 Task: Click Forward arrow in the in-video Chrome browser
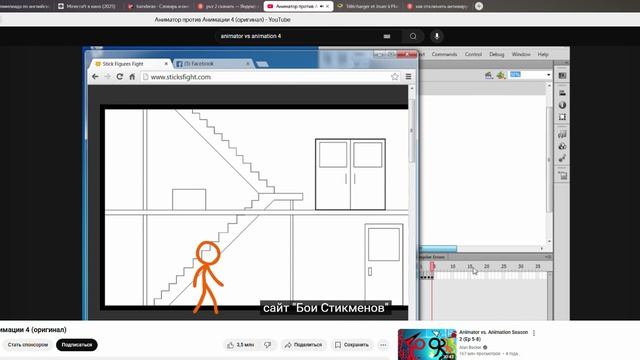(x=107, y=77)
